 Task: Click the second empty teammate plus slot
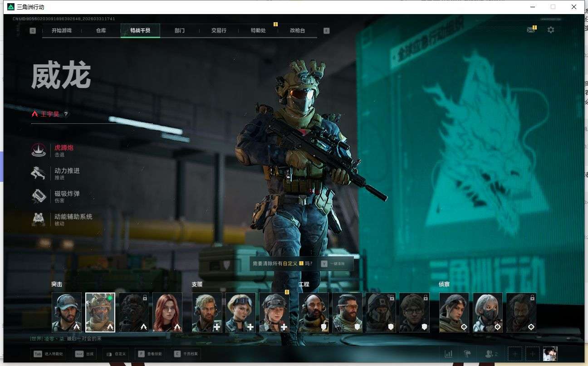point(532,354)
